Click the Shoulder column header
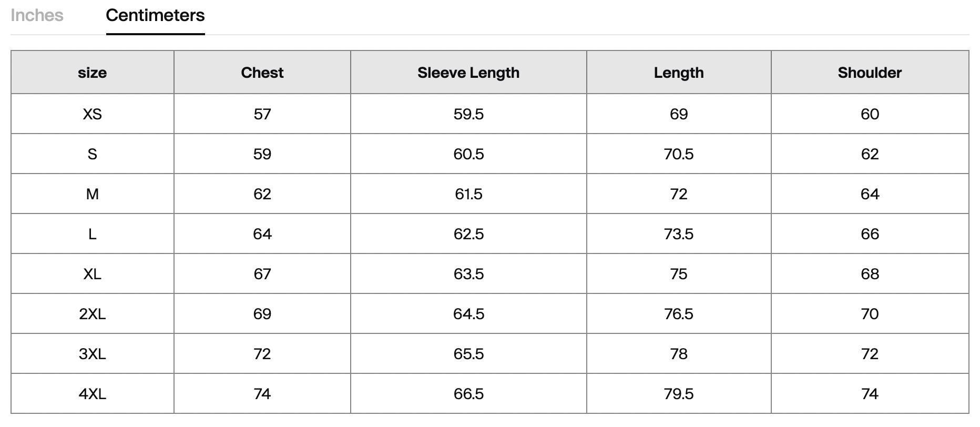 (870, 73)
